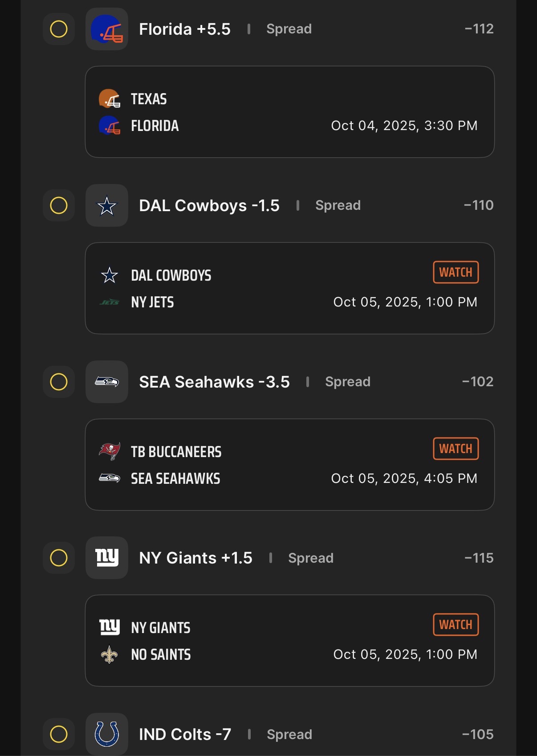
Task: Open the Texas vs Florida matchup card
Action: [289, 112]
